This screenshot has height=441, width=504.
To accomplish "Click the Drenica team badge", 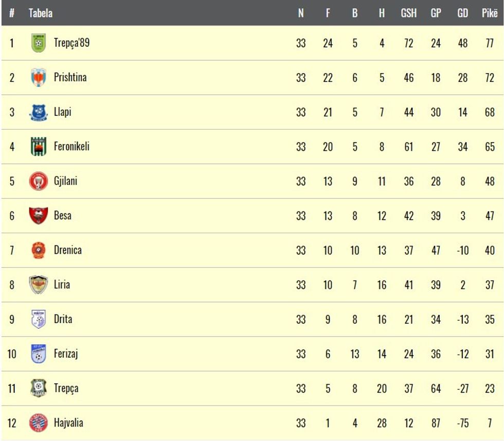I will [x=38, y=250].
